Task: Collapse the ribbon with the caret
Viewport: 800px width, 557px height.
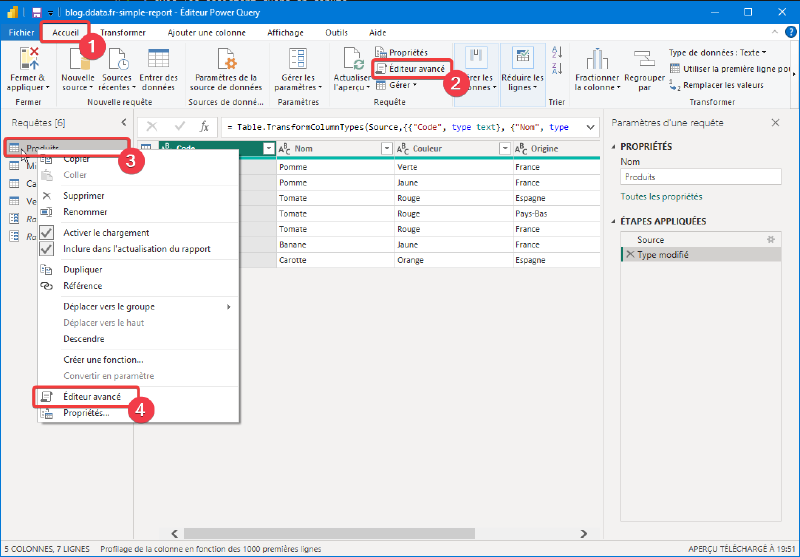Action: [774, 32]
